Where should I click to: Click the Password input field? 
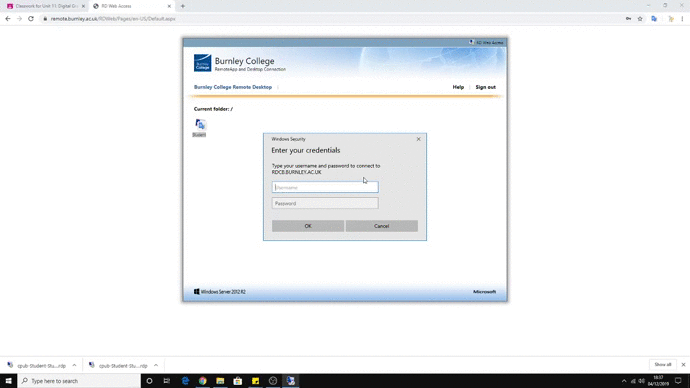point(325,203)
